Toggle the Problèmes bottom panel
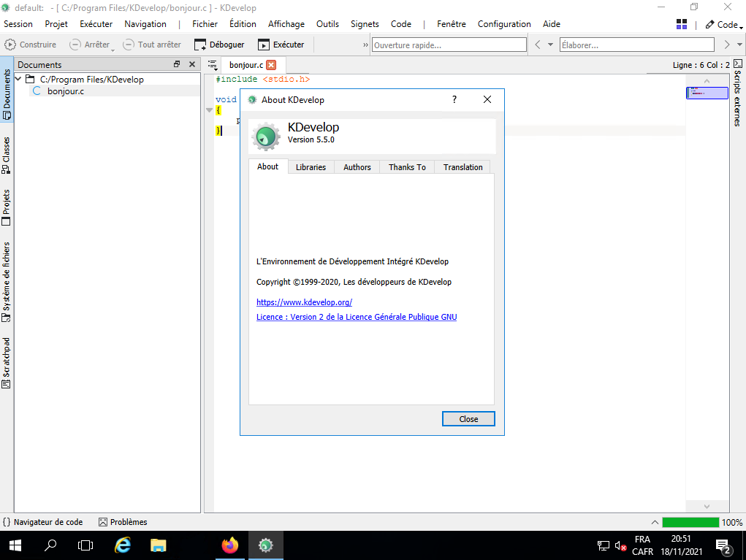The image size is (746, 560). point(123,522)
